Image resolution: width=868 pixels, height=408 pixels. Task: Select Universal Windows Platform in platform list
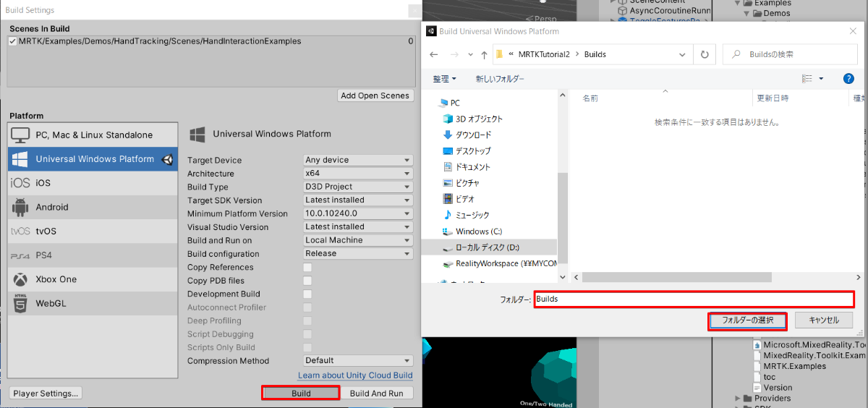coord(93,159)
